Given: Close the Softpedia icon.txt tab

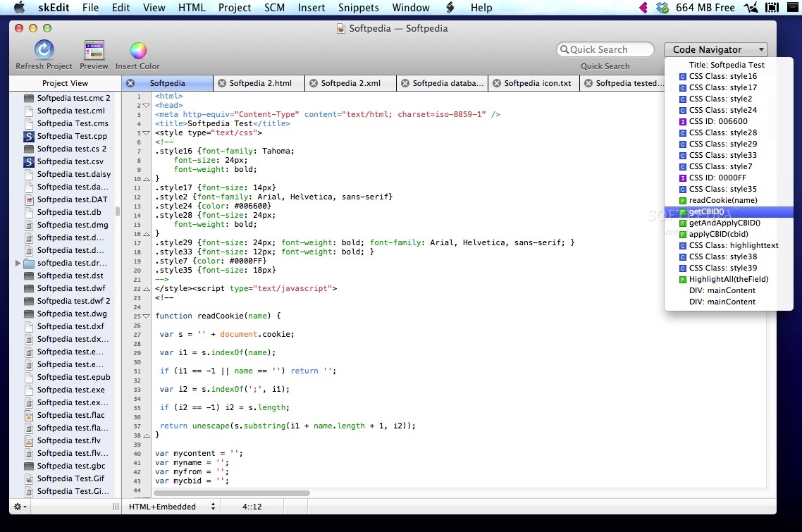Looking at the screenshot, I should click(497, 83).
